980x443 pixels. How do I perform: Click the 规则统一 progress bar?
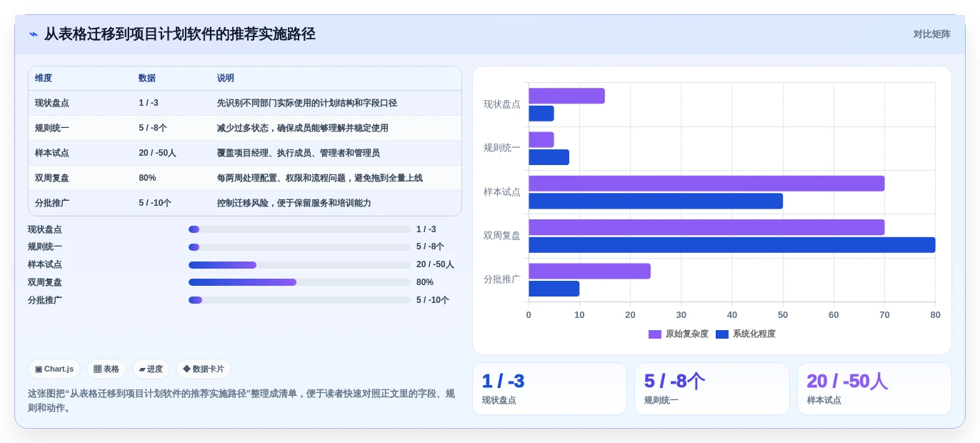click(x=299, y=247)
